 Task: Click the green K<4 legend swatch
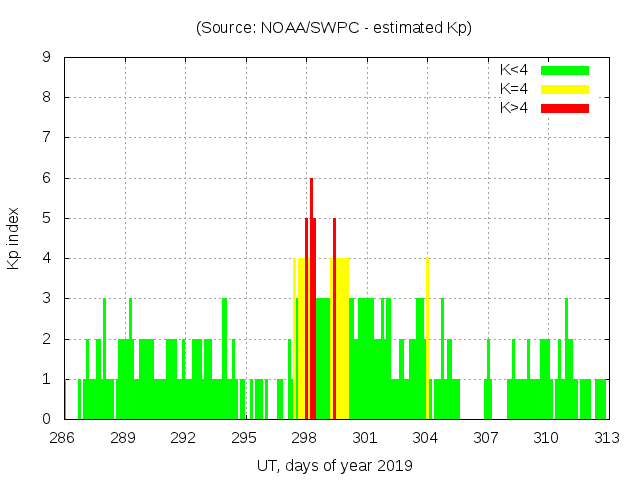[x=565, y=70]
